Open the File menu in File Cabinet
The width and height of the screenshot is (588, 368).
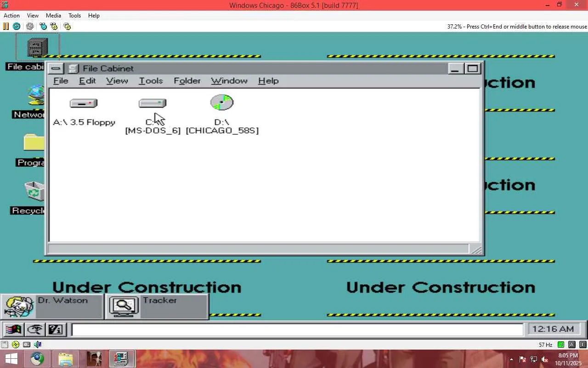pos(61,81)
